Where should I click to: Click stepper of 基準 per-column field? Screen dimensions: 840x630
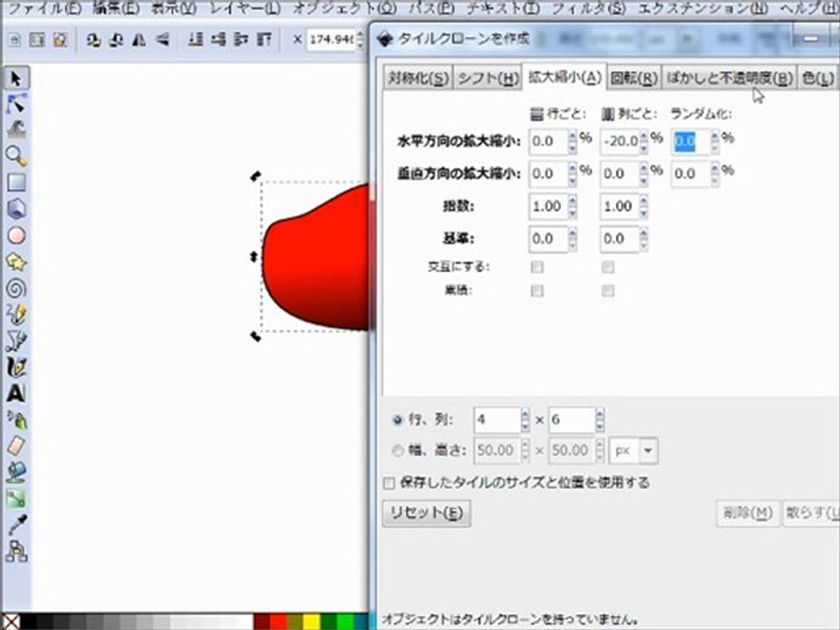tap(644, 239)
